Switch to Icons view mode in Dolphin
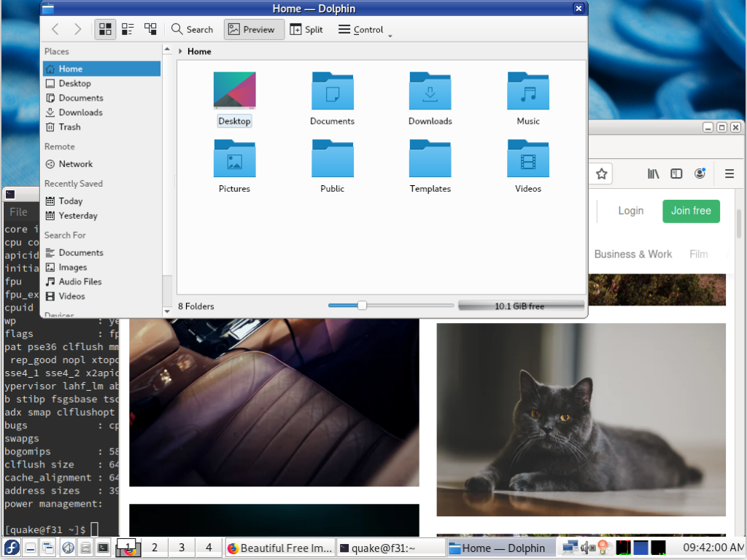Screen dimensions: 747x560 coord(105,29)
